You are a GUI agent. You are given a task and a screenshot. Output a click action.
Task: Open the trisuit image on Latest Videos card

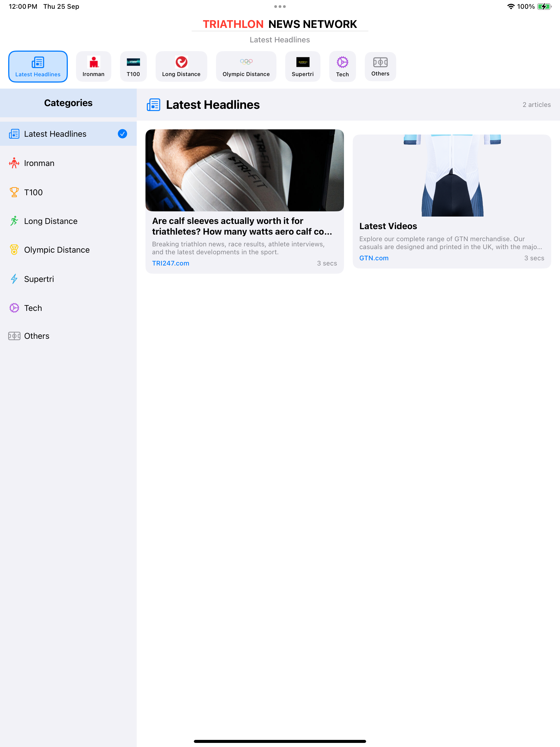coord(452,176)
